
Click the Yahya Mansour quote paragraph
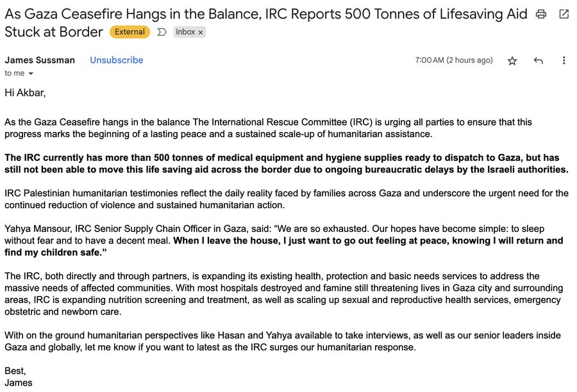pos(283,241)
